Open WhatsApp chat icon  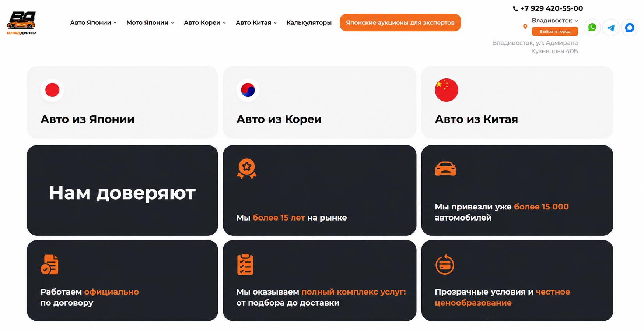592,28
